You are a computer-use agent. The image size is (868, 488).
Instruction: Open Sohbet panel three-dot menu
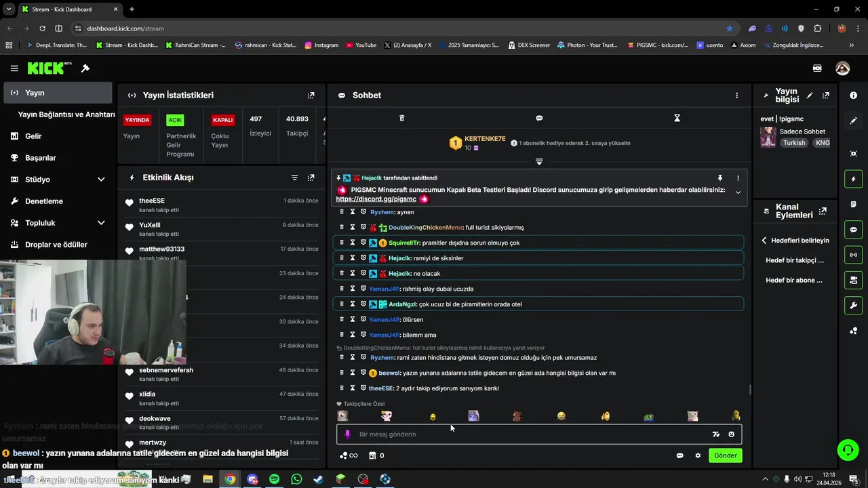(736, 96)
